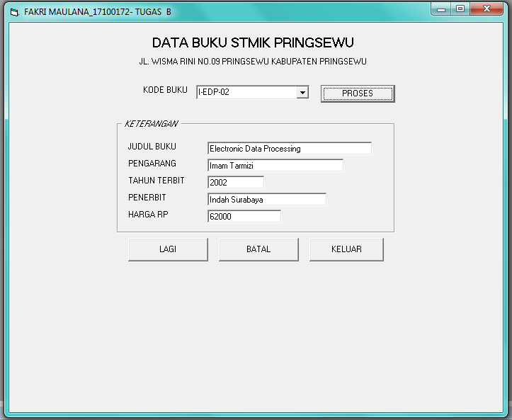Click the form icon in title bar
Screen dimensions: 512x420
(15, 13)
